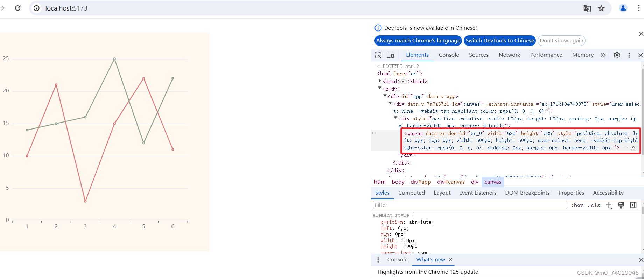
Task: Open site information icon in address bar
Action: (x=36, y=8)
